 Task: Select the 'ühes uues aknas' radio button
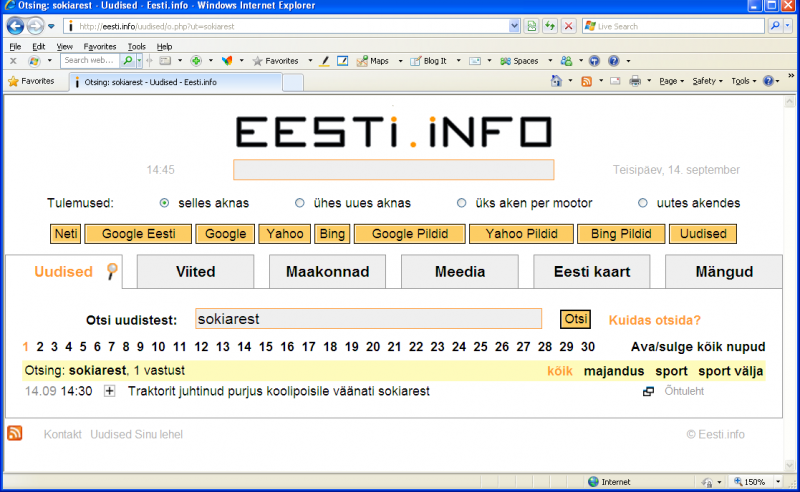(x=299, y=203)
